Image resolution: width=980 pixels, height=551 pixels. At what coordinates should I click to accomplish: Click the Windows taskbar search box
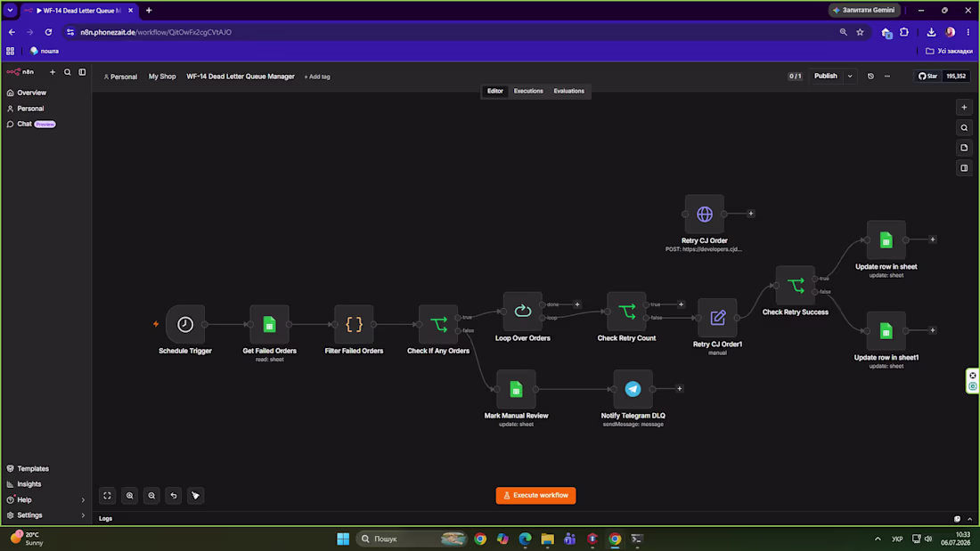click(x=412, y=539)
